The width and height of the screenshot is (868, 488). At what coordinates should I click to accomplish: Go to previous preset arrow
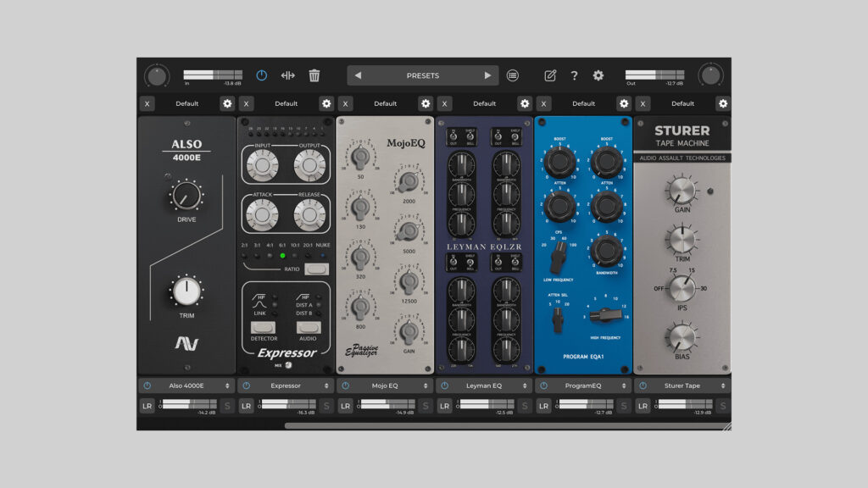[x=359, y=75]
